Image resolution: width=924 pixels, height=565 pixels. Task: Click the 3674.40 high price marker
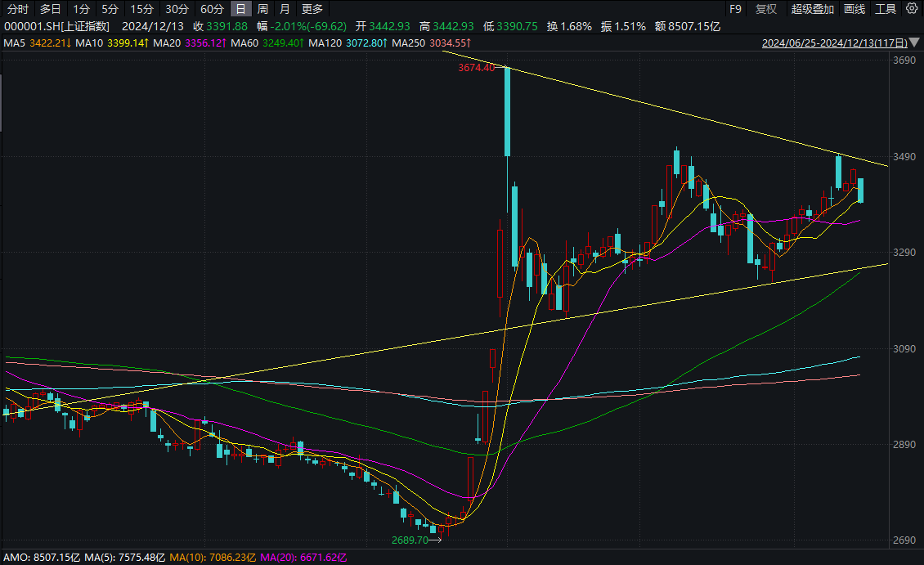point(477,68)
